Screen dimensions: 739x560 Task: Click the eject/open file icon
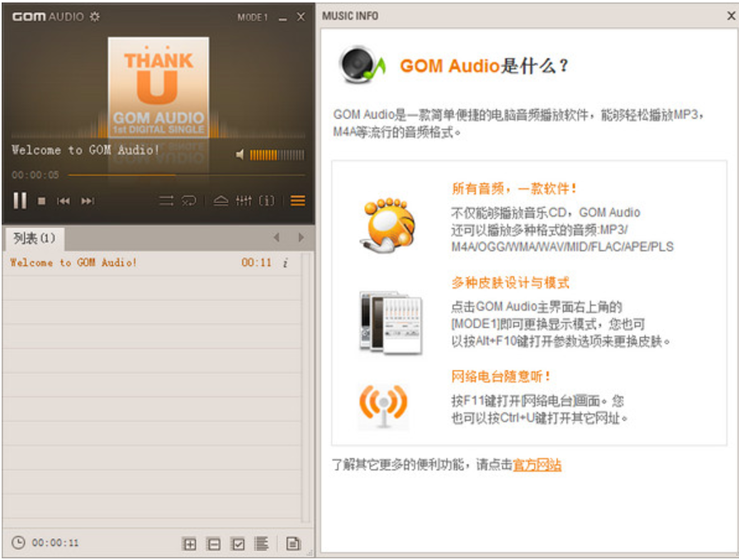tap(220, 200)
